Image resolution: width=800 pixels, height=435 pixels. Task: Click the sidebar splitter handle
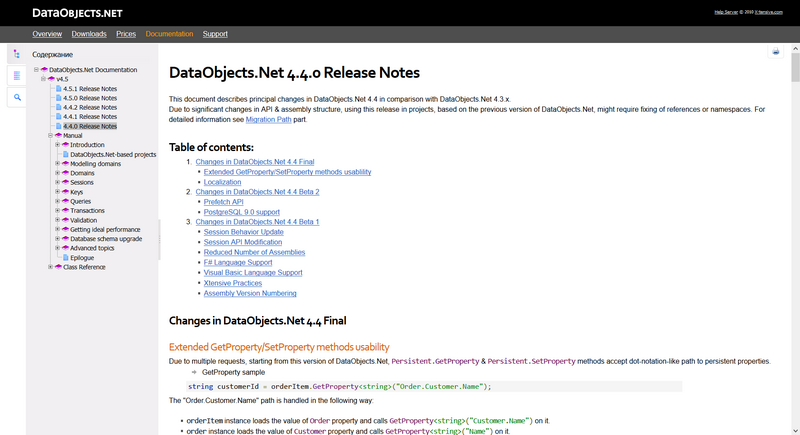[159, 240]
